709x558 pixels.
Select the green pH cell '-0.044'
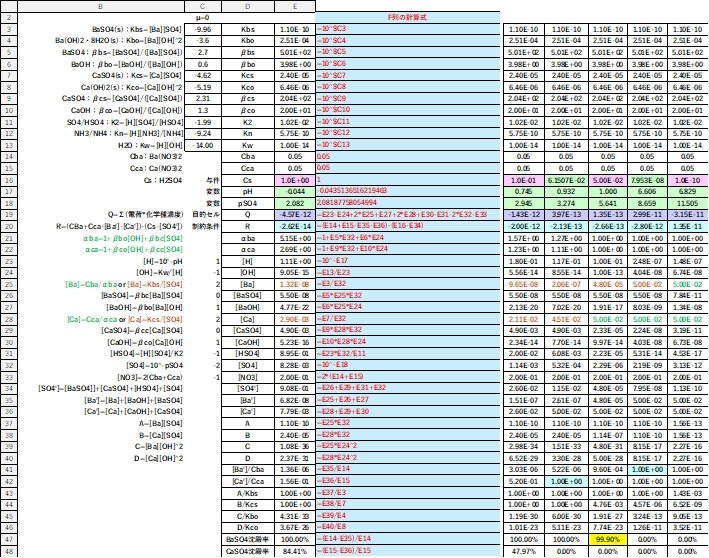(295, 191)
